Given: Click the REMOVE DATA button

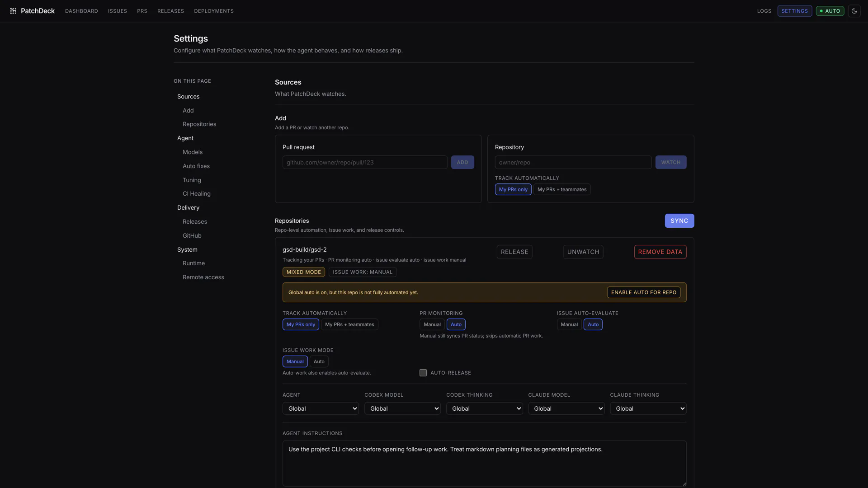Looking at the screenshot, I should point(660,252).
